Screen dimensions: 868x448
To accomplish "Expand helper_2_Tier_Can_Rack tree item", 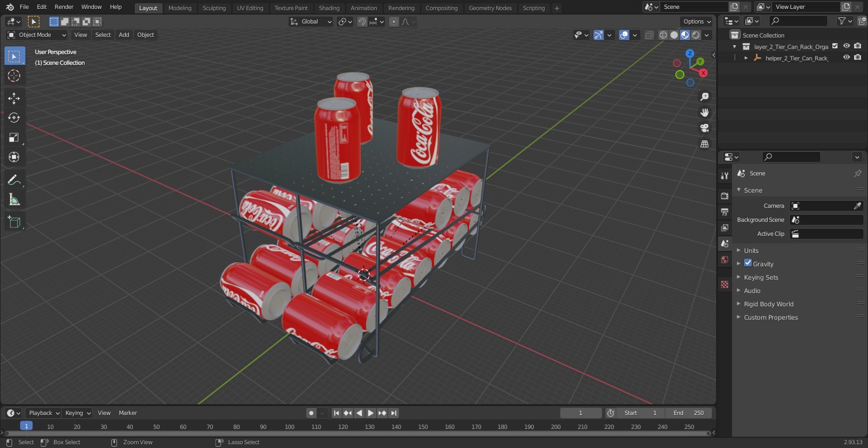I will point(746,58).
